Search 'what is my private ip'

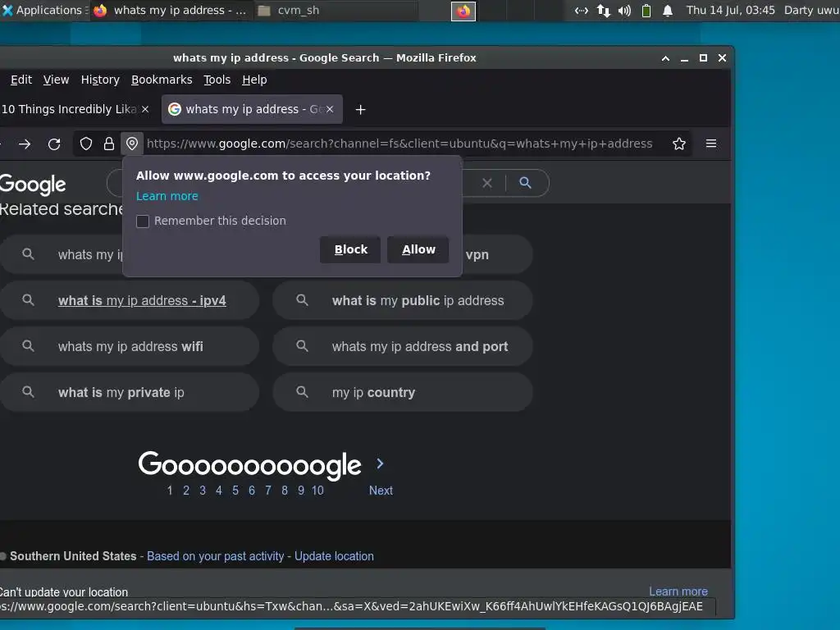(x=130, y=393)
